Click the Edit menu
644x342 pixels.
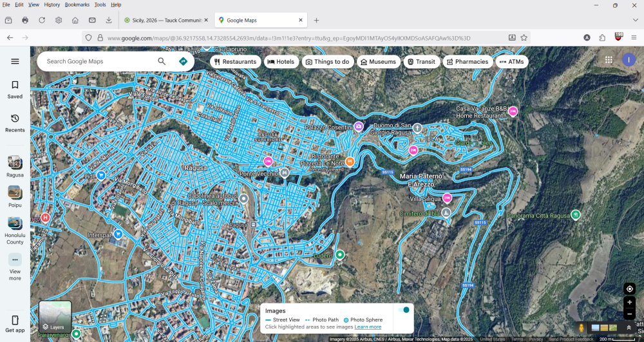tap(19, 5)
